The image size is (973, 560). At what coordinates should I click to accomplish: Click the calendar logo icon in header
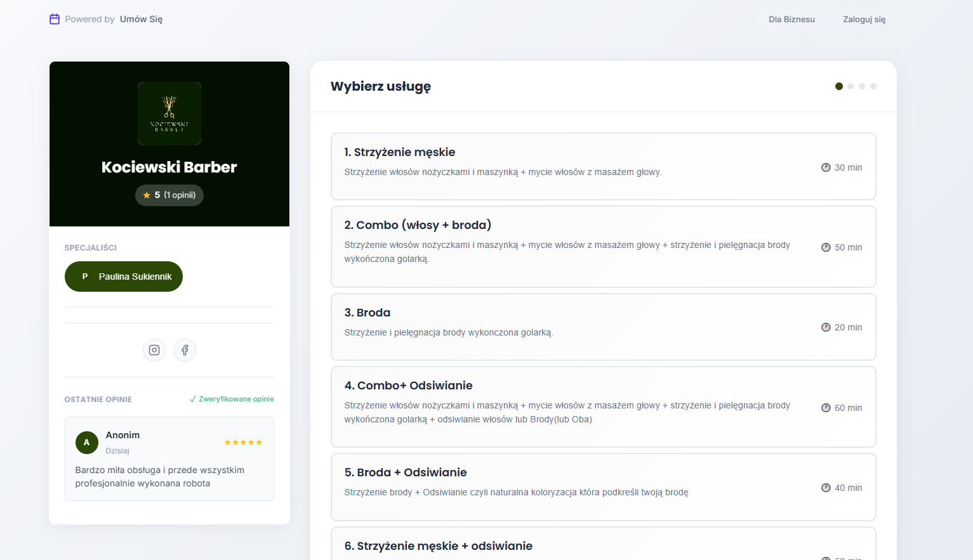[x=55, y=19]
